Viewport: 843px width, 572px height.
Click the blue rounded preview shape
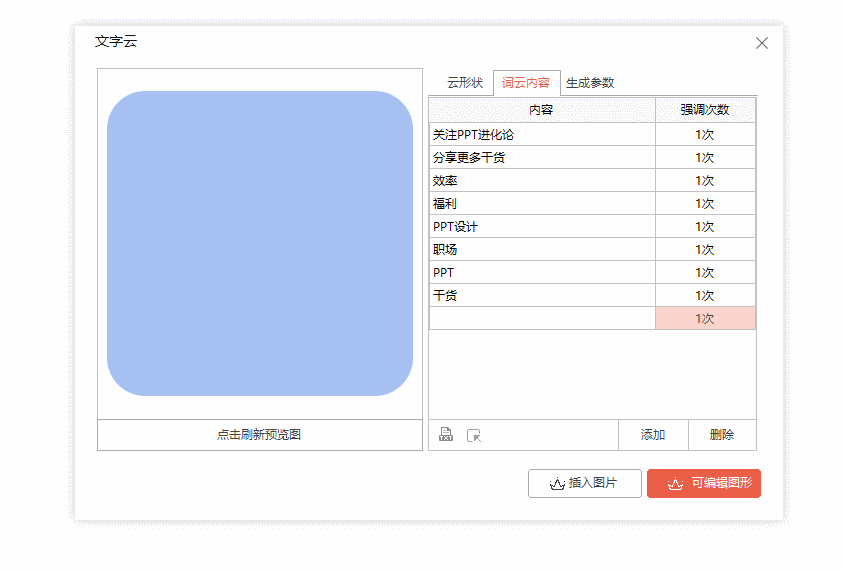(260, 244)
